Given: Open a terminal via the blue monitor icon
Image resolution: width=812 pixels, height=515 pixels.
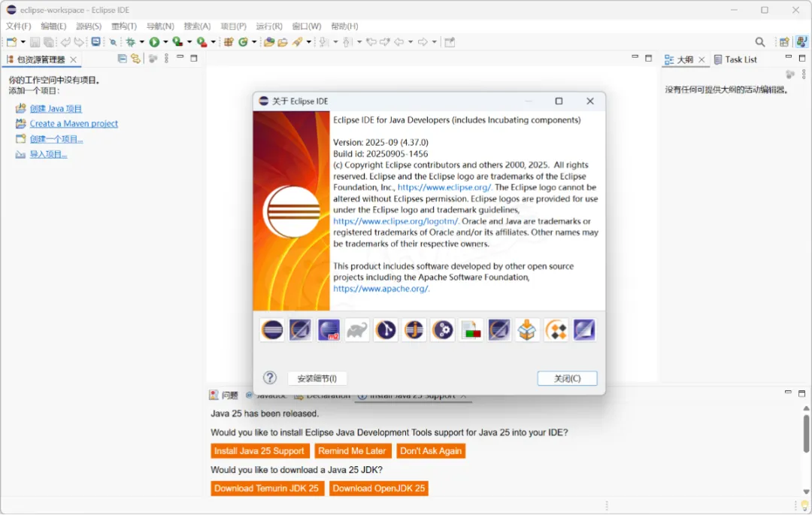Looking at the screenshot, I should [x=95, y=42].
